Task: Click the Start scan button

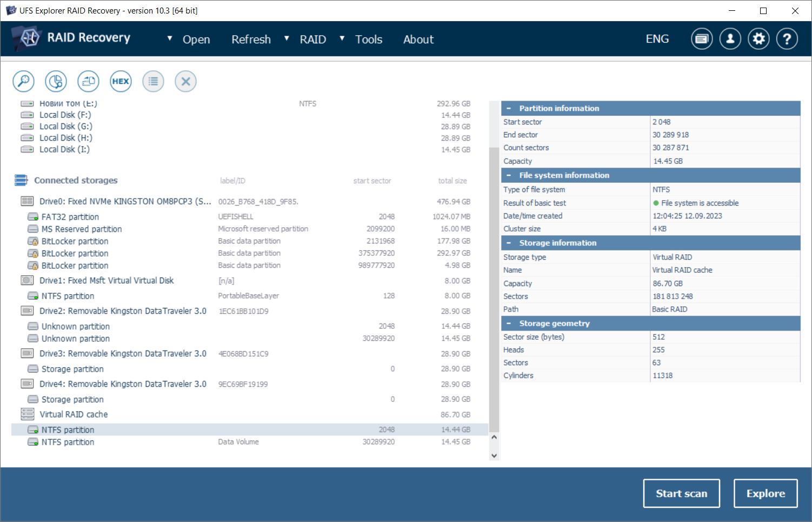Action: (x=681, y=493)
